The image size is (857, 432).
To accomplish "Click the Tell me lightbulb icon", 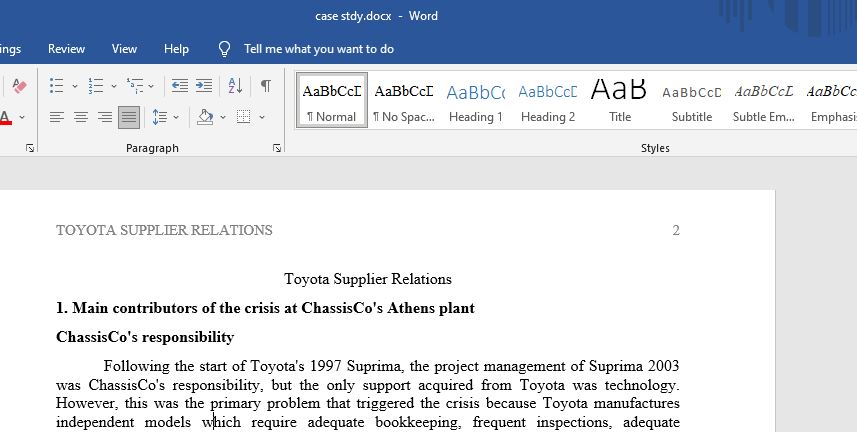I will pyautogui.click(x=224, y=49).
